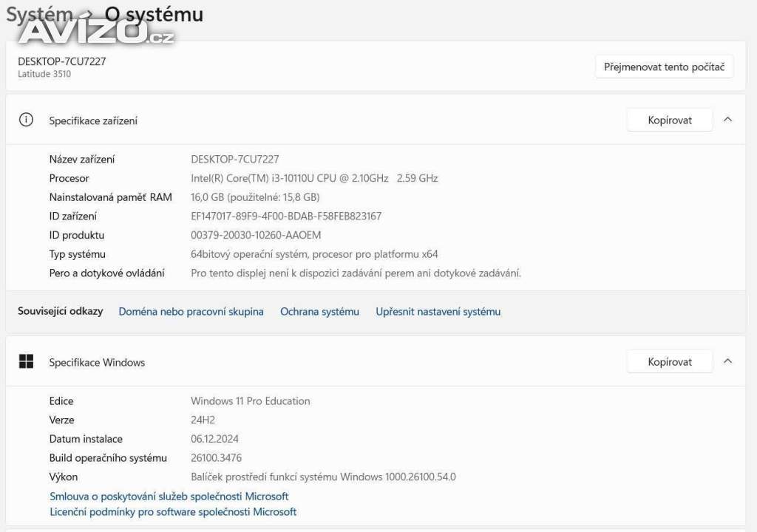
Task: Click the Pero a dotykové ovládání label
Action: 106,273
